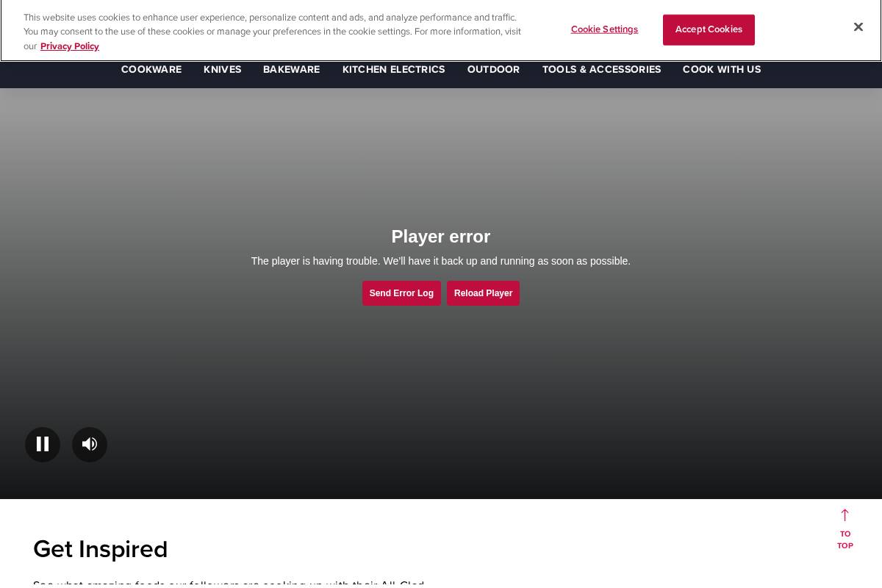Screen dimensions: 882x588
Task: Mute the video sound
Action: pos(90,445)
